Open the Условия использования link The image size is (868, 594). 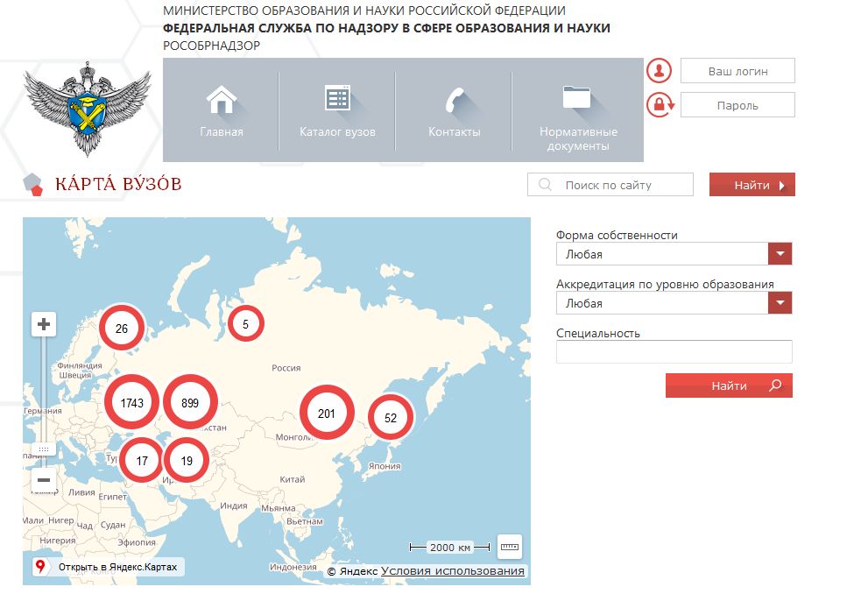pyautogui.click(x=452, y=570)
